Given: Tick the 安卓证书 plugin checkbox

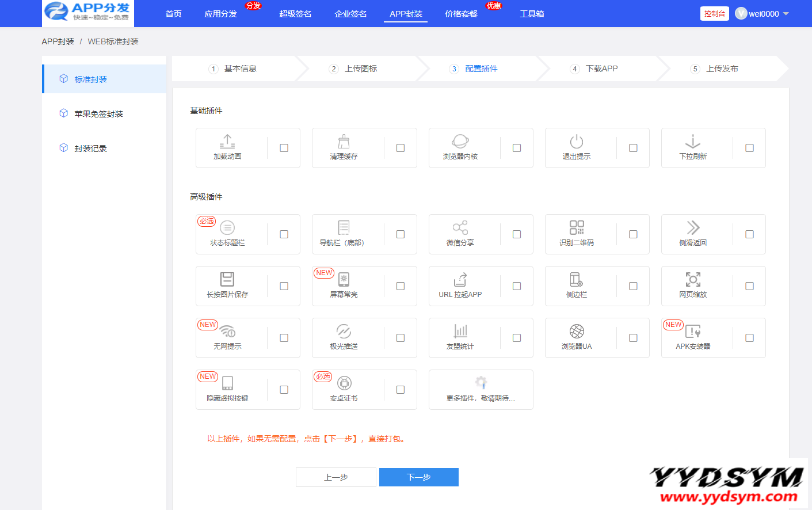Looking at the screenshot, I should pyautogui.click(x=401, y=390).
